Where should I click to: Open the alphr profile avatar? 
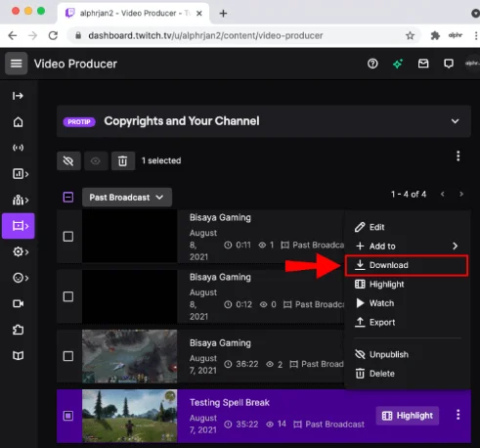472,64
